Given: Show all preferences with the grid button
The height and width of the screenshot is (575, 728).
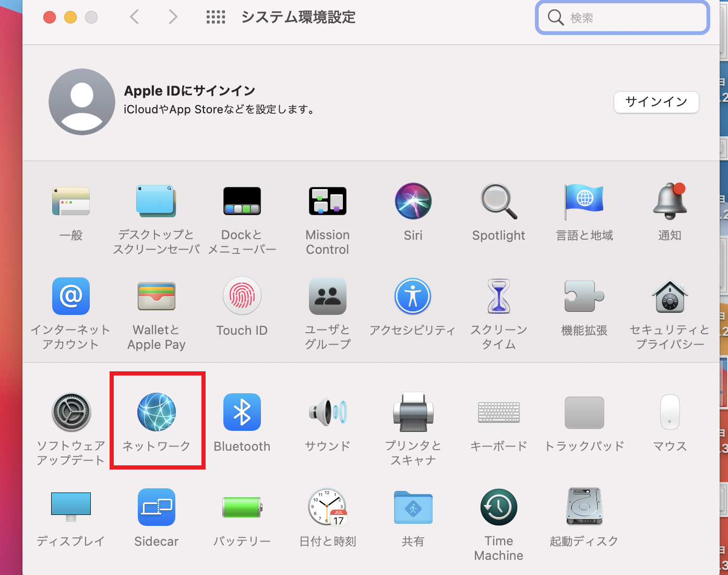Looking at the screenshot, I should click(216, 17).
